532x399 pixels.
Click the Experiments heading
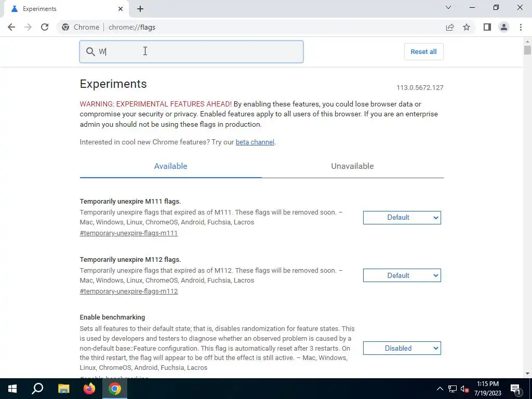[x=113, y=84]
